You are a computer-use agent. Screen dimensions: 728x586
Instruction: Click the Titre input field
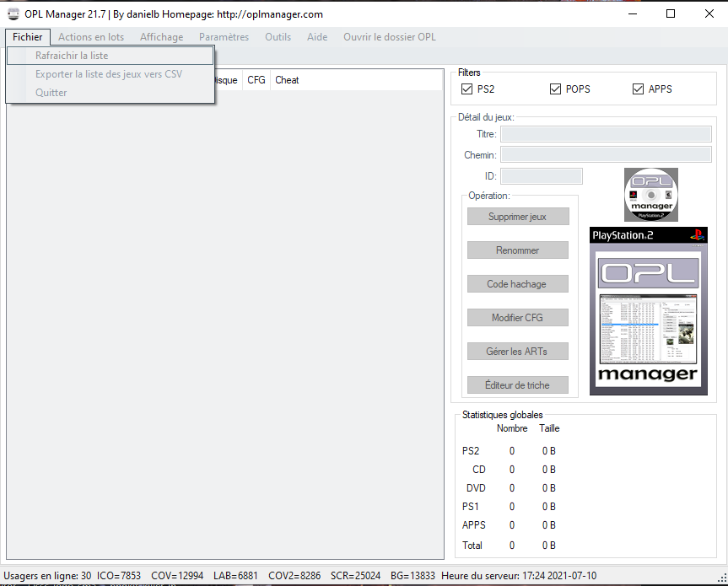tap(606, 134)
